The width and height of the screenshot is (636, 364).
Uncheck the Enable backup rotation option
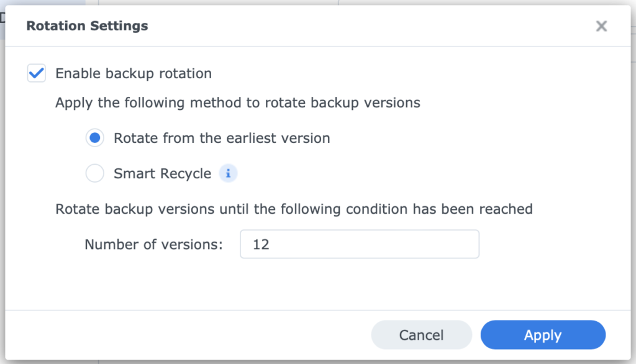[36, 73]
